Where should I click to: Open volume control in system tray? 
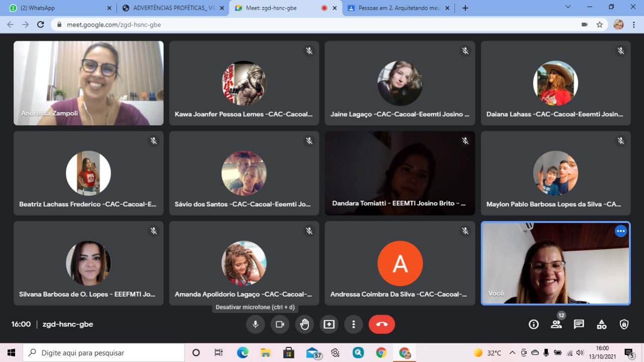(580, 352)
